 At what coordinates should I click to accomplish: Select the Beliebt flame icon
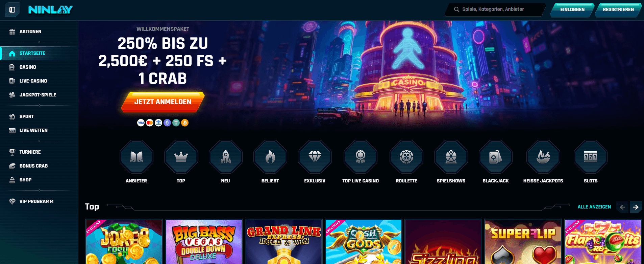(270, 157)
